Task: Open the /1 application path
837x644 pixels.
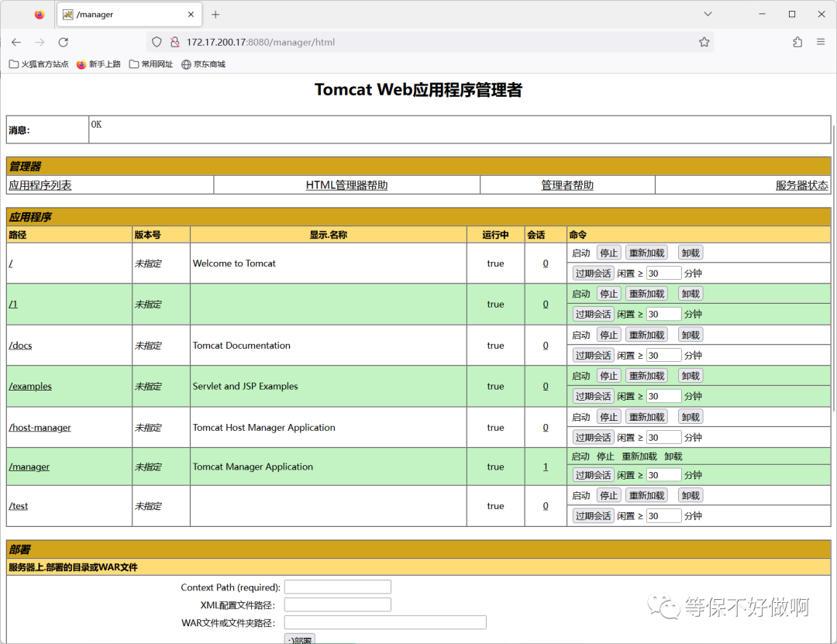Action: pos(13,304)
